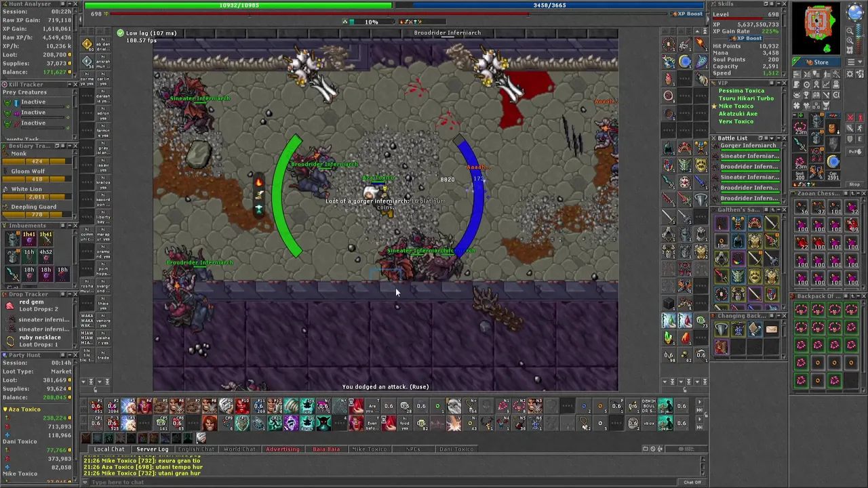Click the backpack equipment slot
The width and height of the screenshot is (868, 488).
(833, 129)
